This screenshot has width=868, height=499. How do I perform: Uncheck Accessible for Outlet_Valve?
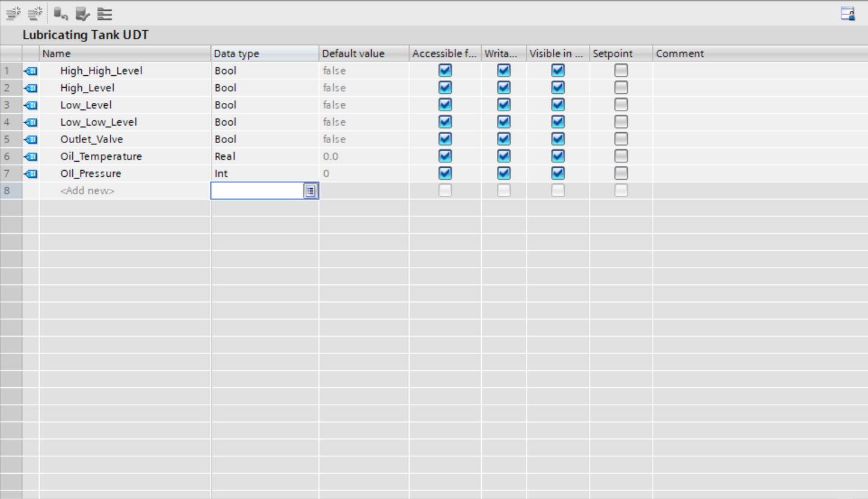[445, 139]
